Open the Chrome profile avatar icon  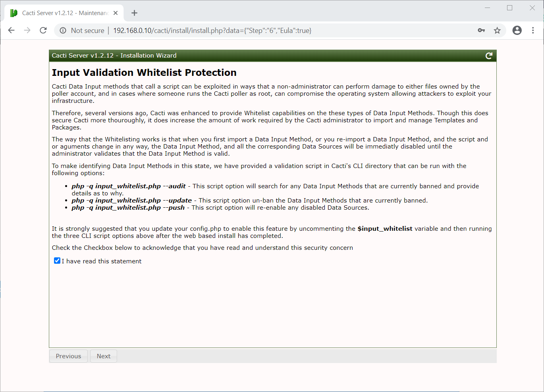(x=517, y=30)
